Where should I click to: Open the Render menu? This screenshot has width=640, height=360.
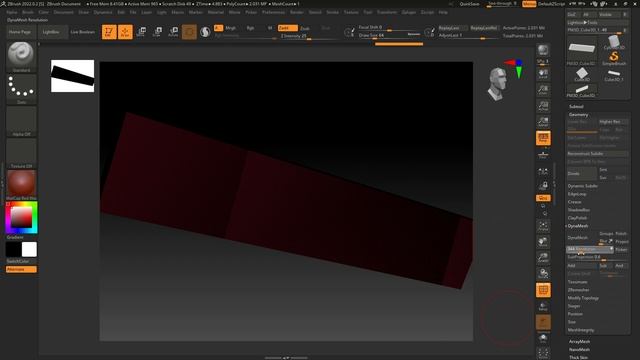tap(297, 12)
